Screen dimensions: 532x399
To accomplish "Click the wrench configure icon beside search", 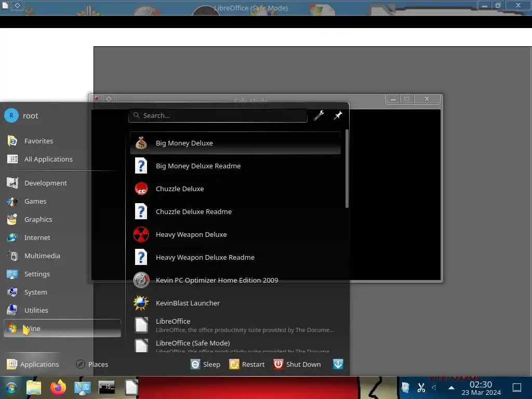I will [318, 115].
